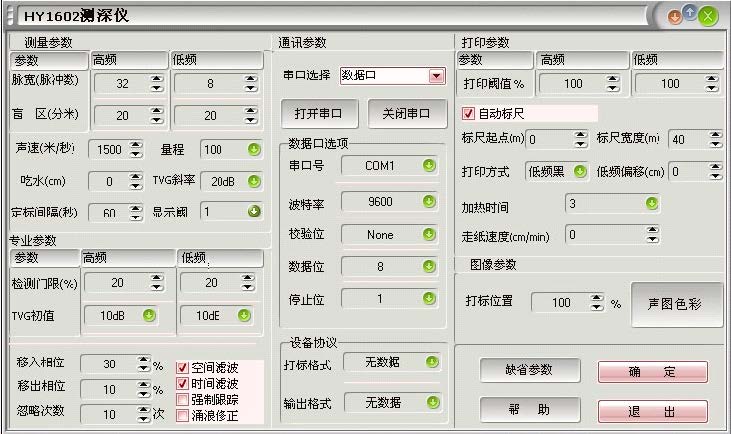Adjust the 移入相位 stepper showing 30

(144, 364)
